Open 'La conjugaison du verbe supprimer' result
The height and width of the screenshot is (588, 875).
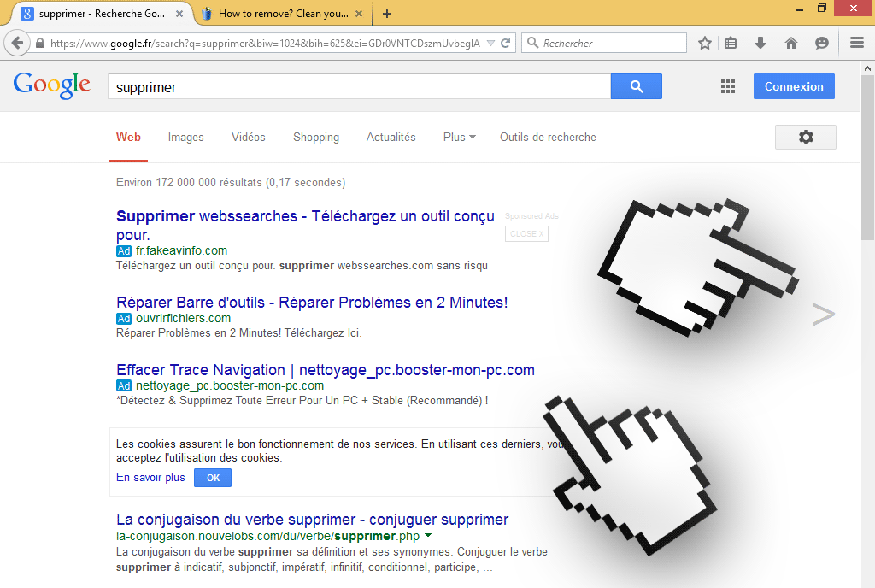(x=312, y=520)
